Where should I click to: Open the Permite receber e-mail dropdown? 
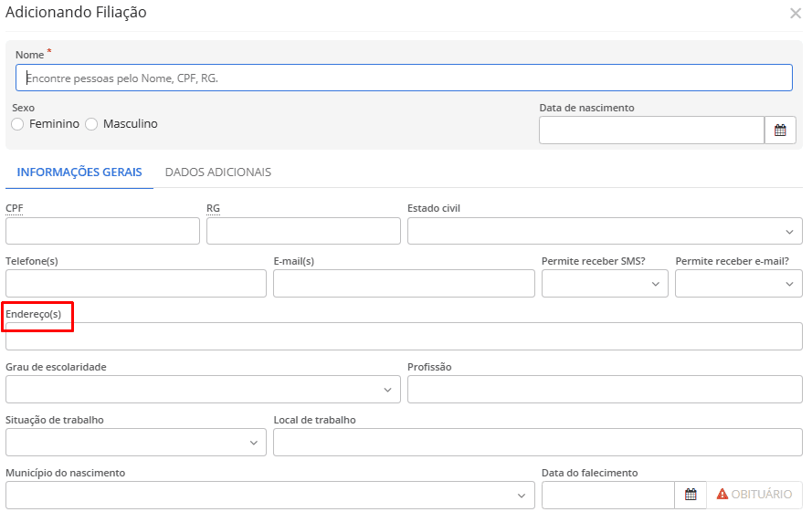coord(738,284)
